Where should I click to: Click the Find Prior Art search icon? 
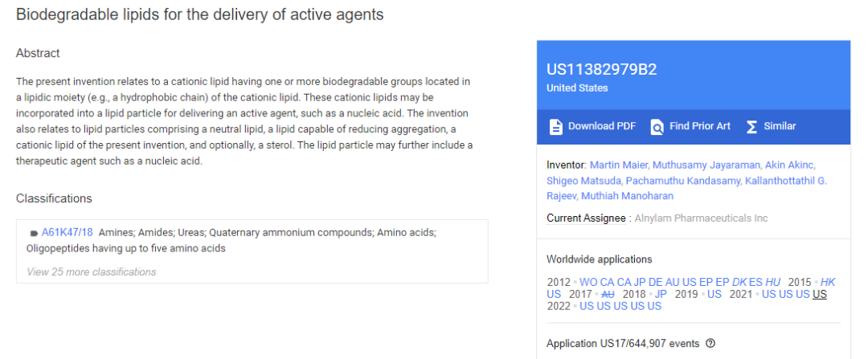(657, 127)
